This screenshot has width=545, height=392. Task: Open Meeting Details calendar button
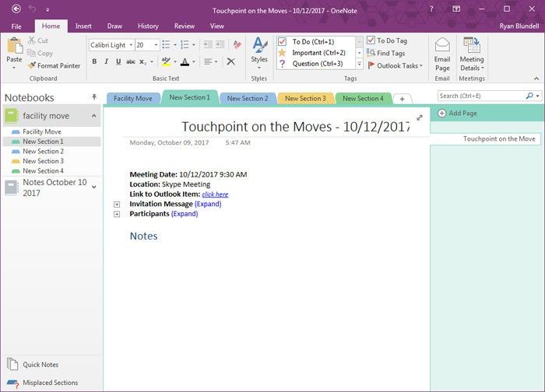[x=472, y=54]
